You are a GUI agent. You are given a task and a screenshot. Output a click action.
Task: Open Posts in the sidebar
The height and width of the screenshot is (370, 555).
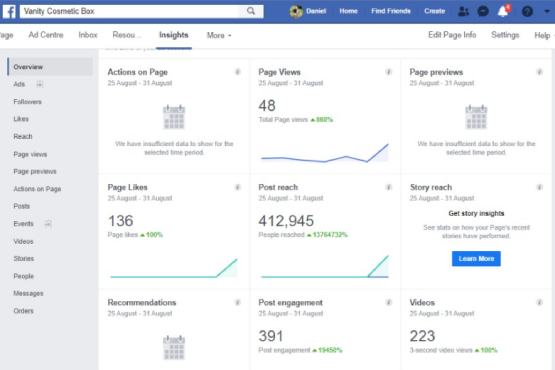(x=22, y=206)
